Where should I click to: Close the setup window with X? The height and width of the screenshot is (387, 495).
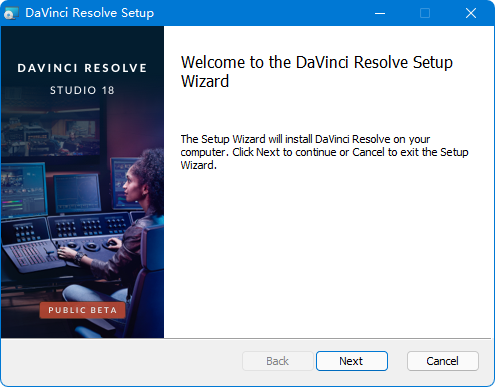pos(471,13)
